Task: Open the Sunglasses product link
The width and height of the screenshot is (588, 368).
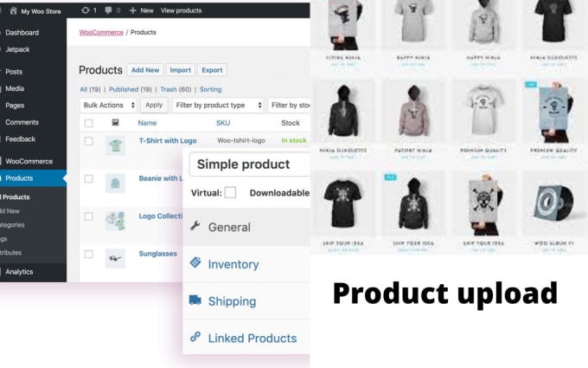Action: point(158,254)
